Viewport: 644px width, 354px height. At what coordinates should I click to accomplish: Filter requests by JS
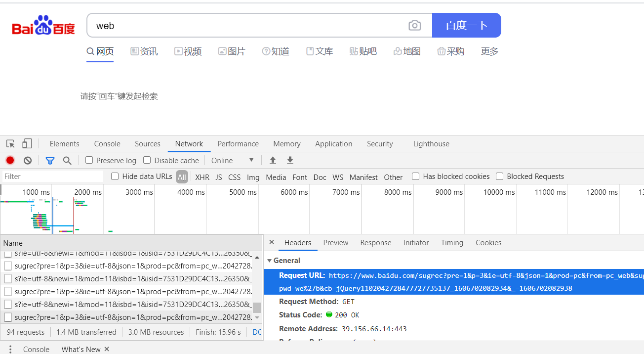219,177
